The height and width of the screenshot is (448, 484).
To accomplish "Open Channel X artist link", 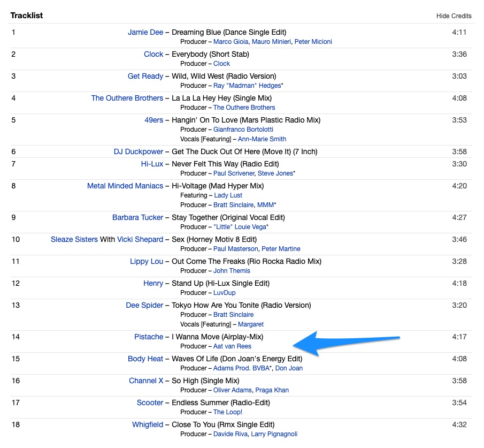I will tap(146, 381).
